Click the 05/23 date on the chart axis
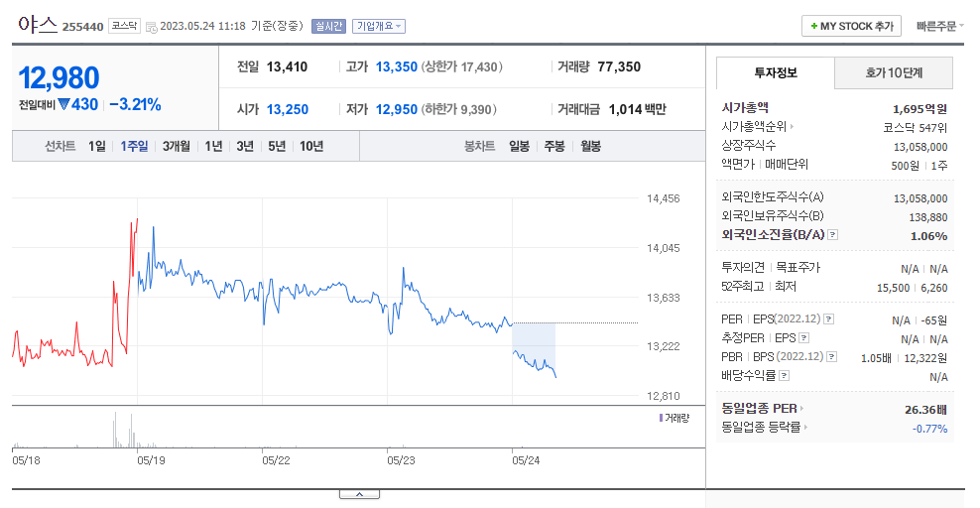980x508 pixels. (x=402, y=460)
